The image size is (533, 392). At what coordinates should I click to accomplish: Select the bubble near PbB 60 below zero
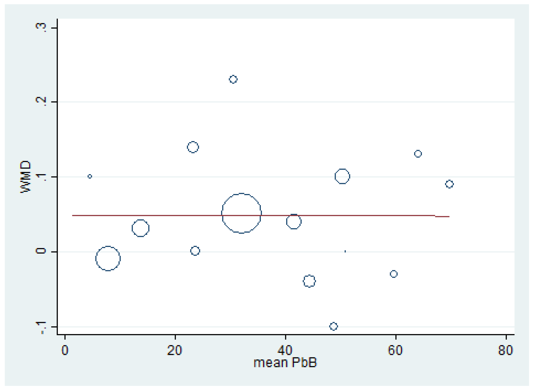tap(393, 274)
